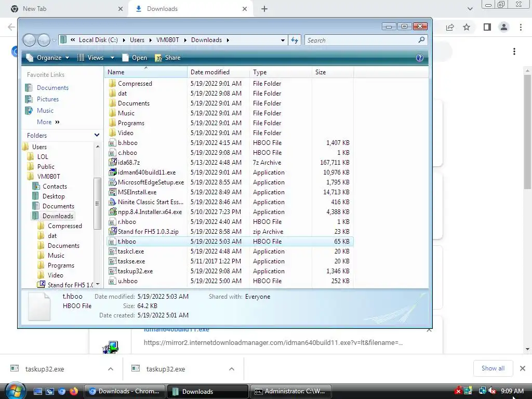Expand More favorite links
Viewport: 532px width, 399px height.
click(x=48, y=122)
